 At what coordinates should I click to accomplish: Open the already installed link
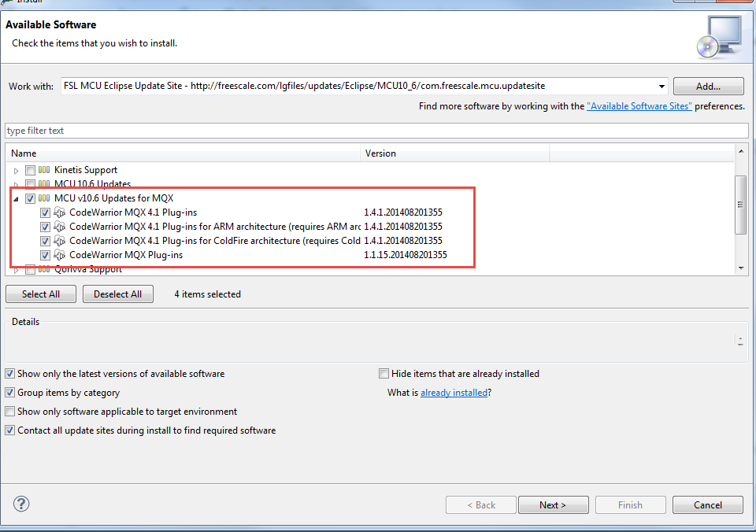pos(454,393)
